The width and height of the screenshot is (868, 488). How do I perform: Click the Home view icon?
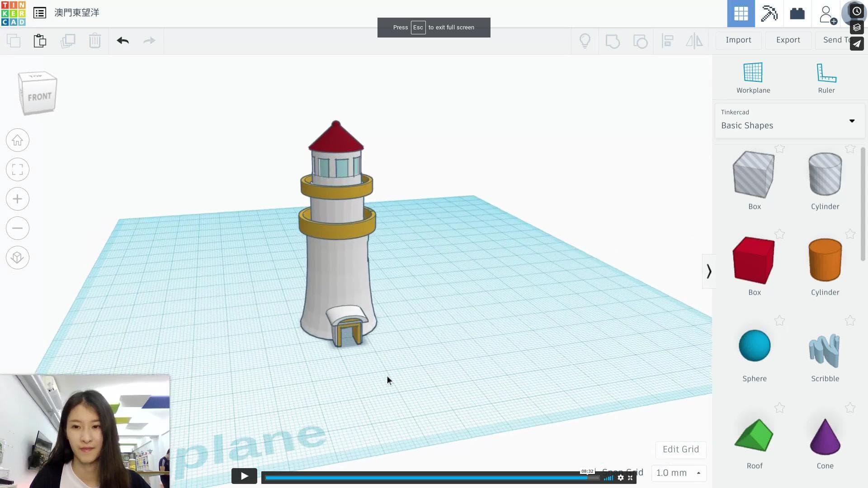coord(18,141)
